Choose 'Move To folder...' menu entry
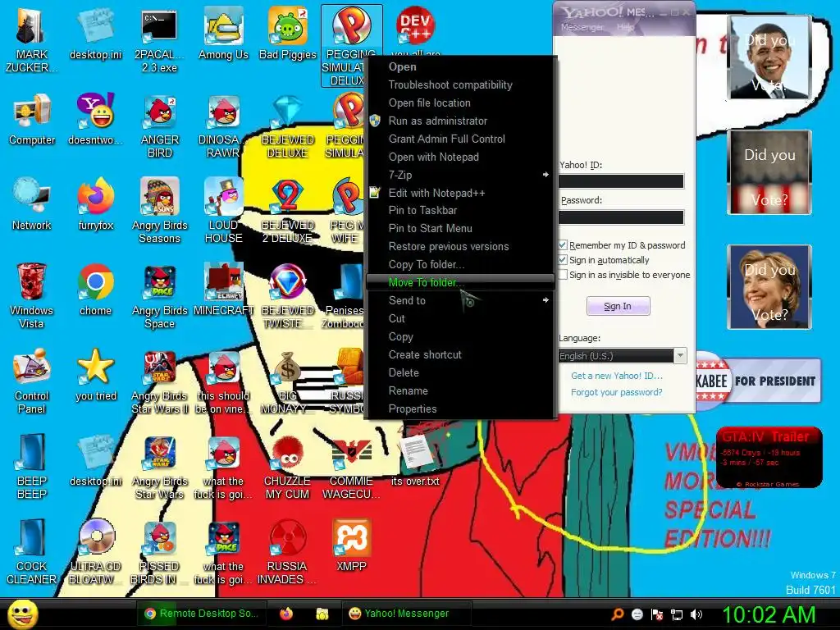 [460, 282]
